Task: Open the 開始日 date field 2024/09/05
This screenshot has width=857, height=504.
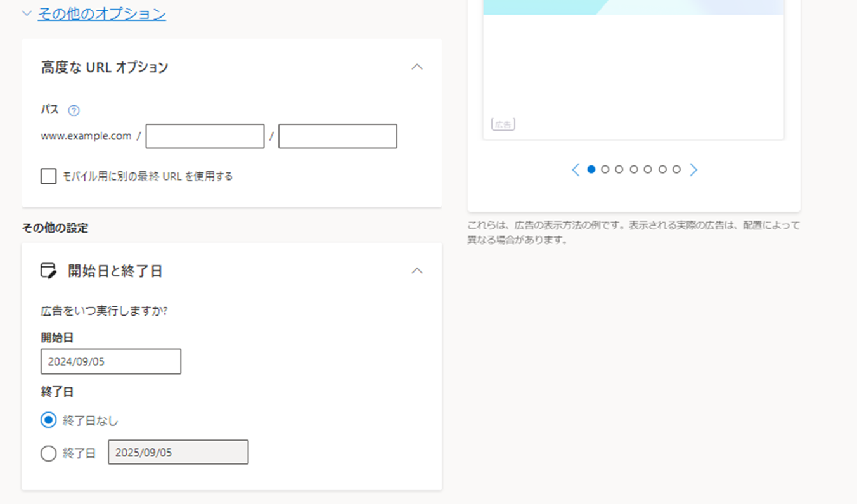Action: coord(111,361)
